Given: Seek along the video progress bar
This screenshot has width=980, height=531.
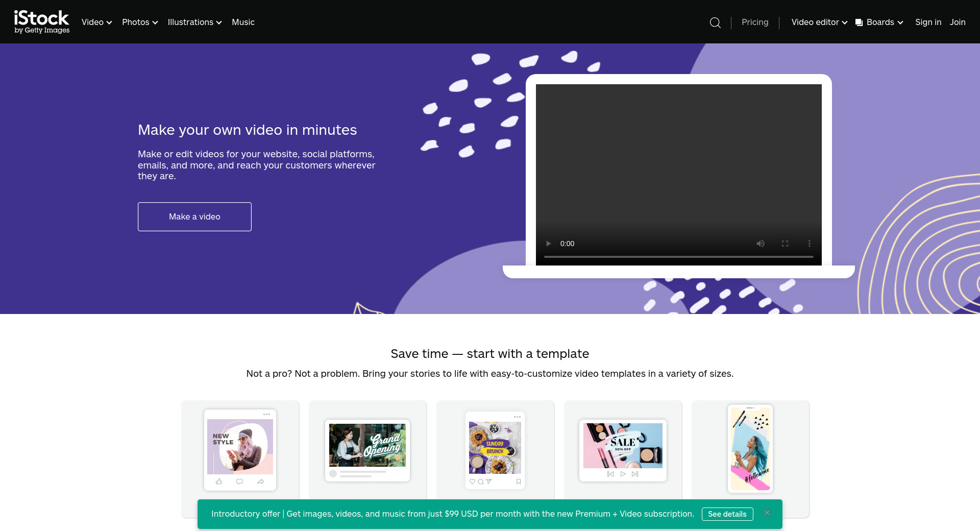Looking at the screenshot, I should pyautogui.click(x=679, y=256).
